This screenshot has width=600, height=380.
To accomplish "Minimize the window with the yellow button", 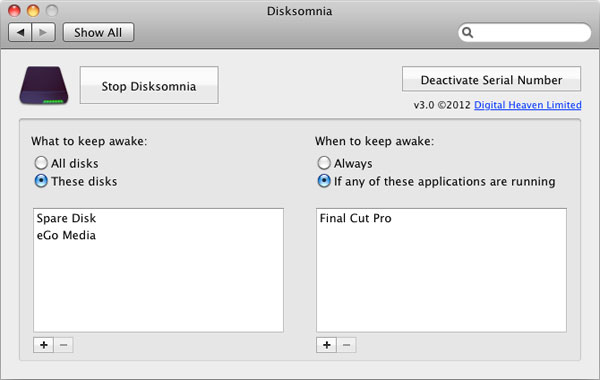I will [x=33, y=11].
